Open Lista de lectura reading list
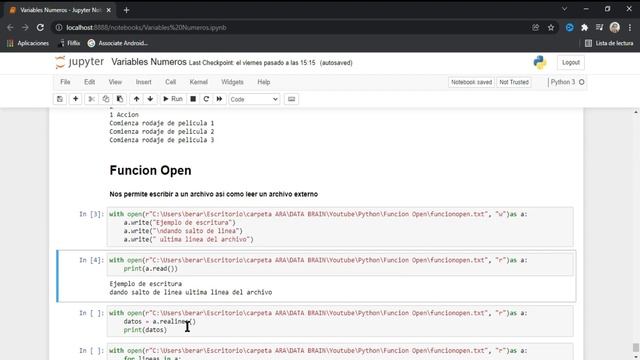Screen dimensions: 640x360 click(x=609, y=43)
